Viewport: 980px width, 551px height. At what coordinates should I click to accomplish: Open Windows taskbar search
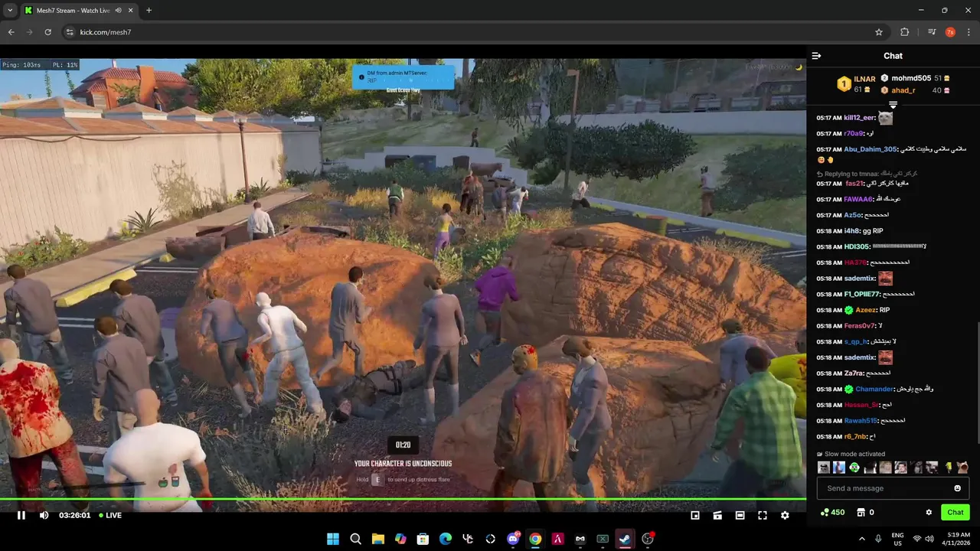[355, 539]
